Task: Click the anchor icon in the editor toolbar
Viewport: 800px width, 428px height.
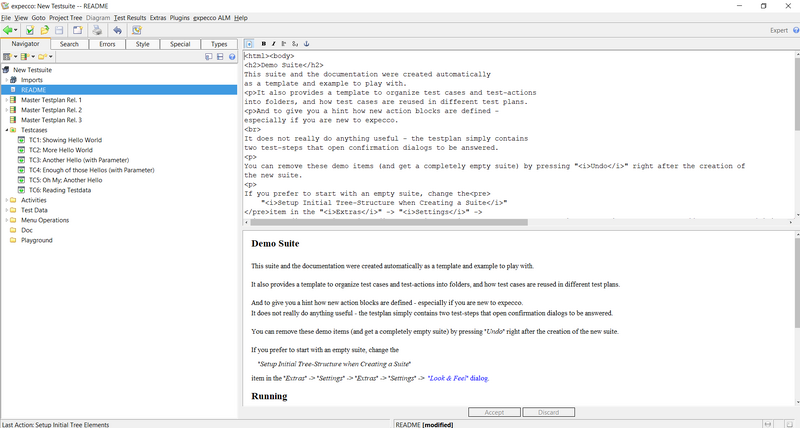Action: 307,44
